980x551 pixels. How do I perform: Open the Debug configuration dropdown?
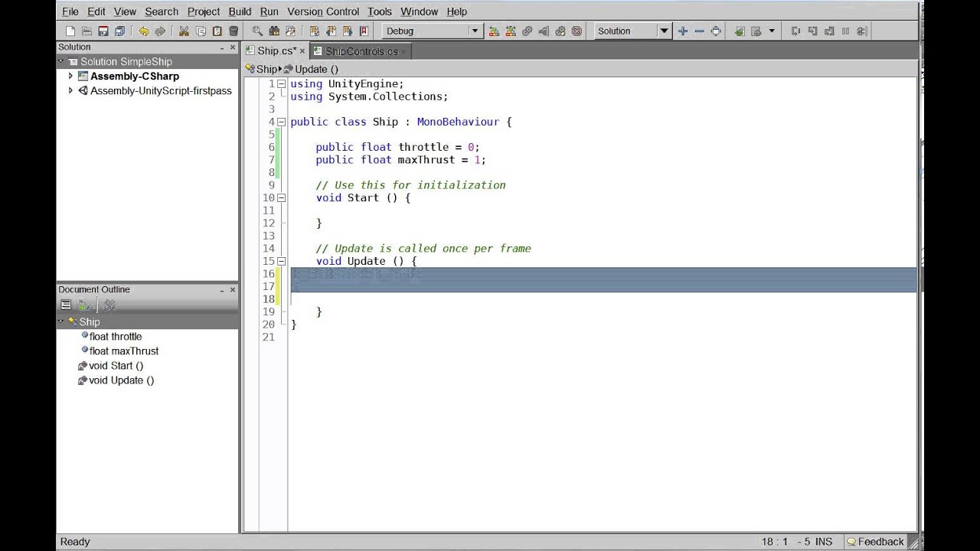[474, 31]
